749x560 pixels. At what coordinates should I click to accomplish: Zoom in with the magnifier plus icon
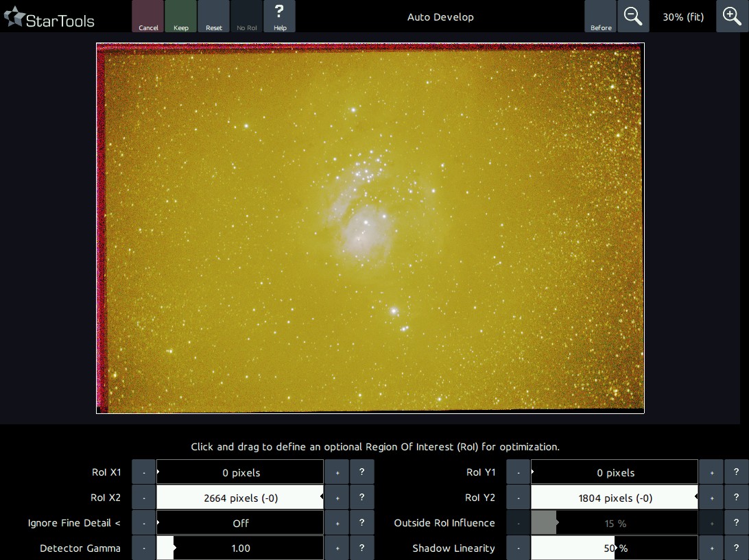732,16
